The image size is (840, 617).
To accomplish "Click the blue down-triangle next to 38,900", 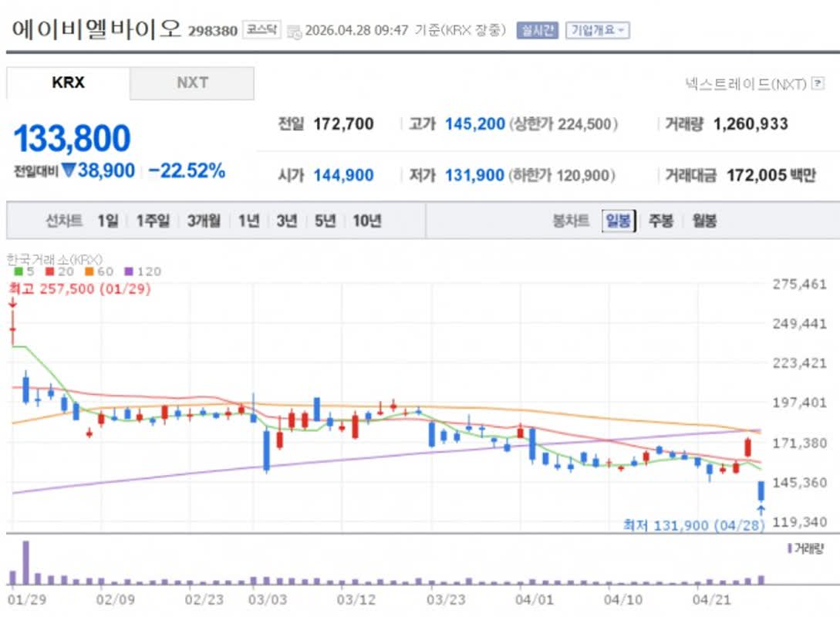I will (x=68, y=171).
